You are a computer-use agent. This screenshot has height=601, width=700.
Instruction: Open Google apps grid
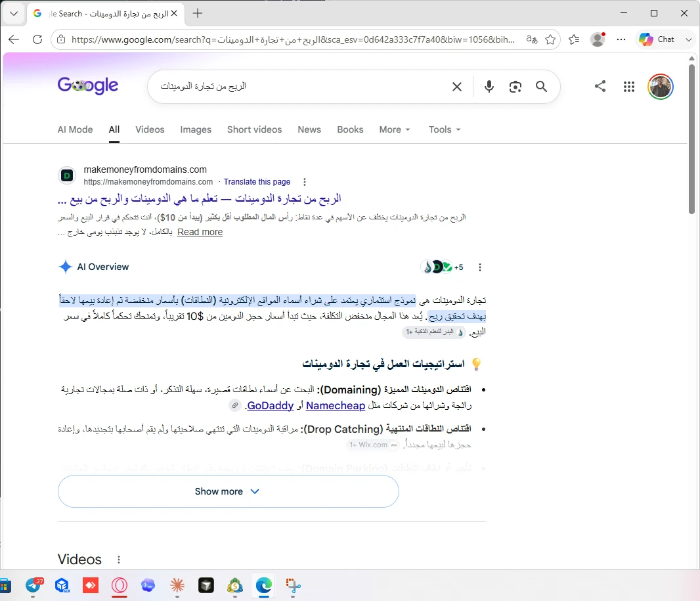coord(629,87)
